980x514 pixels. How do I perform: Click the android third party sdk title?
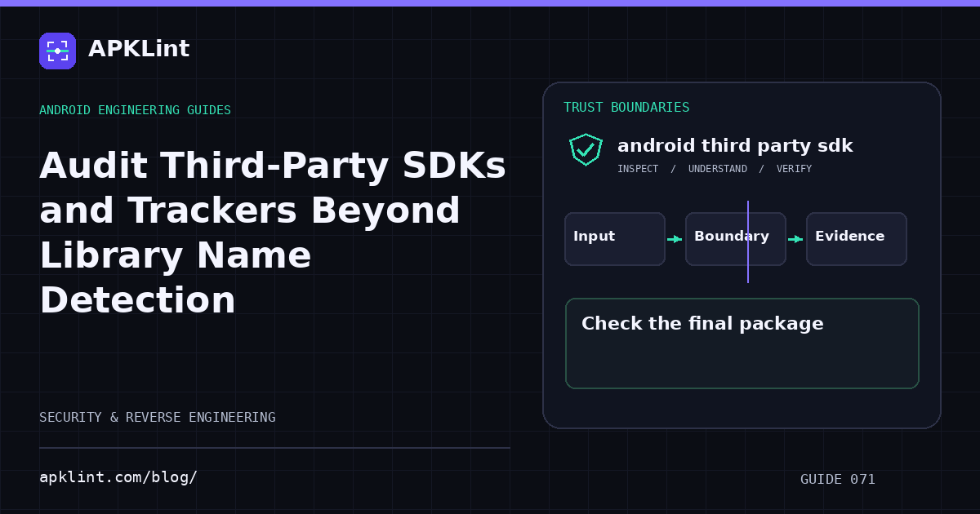tap(735, 146)
